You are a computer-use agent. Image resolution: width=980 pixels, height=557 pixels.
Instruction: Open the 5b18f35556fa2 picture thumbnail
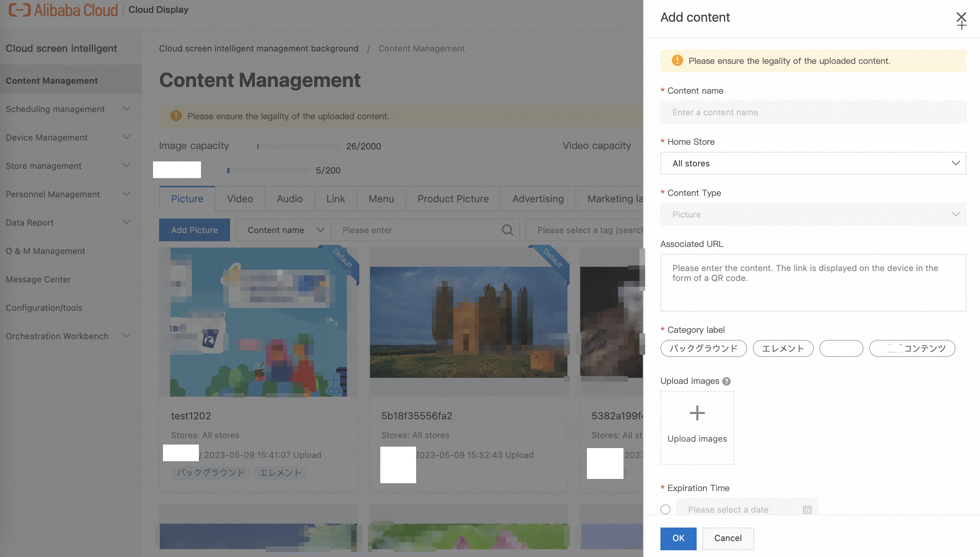(469, 322)
